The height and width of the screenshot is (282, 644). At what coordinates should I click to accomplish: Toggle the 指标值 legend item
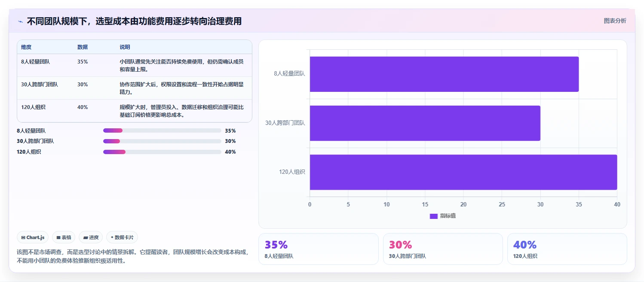443,216
